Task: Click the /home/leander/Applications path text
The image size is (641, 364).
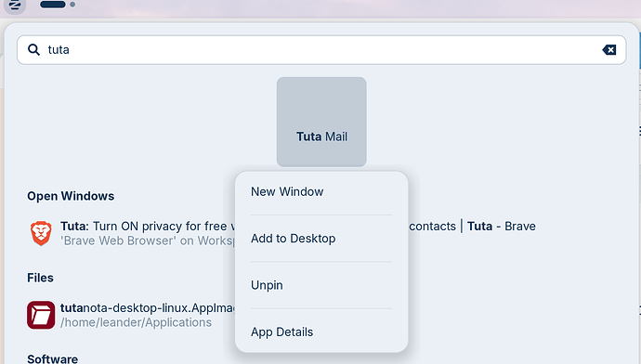Action: tap(136, 322)
